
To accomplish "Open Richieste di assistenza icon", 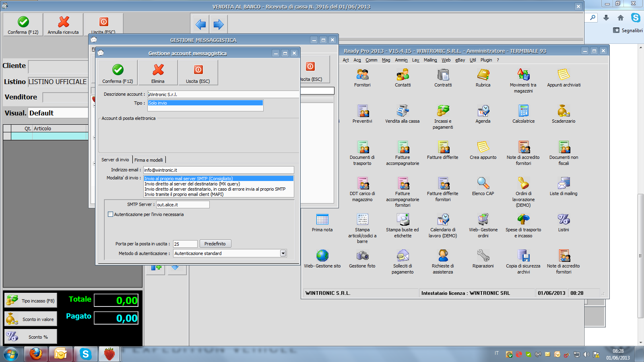I will [x=443, y=262].
